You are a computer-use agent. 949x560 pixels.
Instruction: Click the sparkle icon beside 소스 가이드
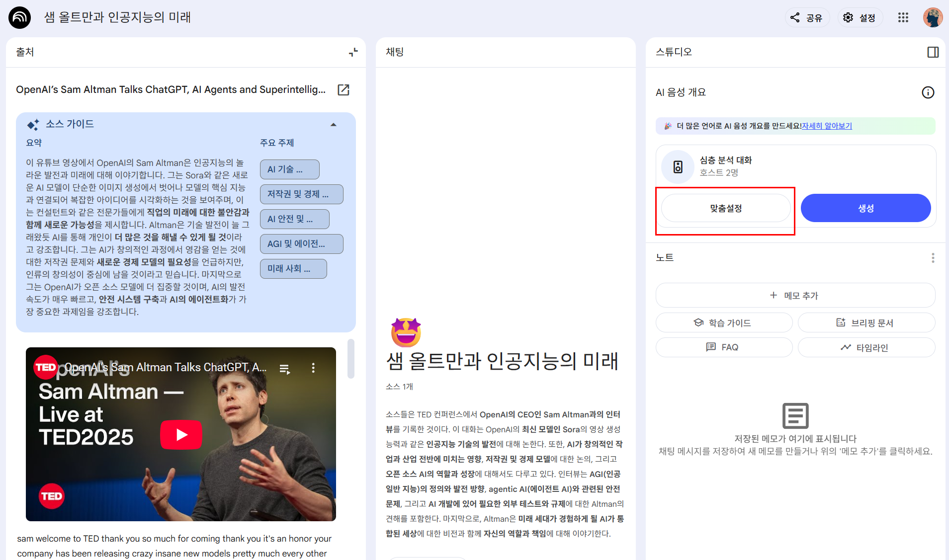click(33, 125)
